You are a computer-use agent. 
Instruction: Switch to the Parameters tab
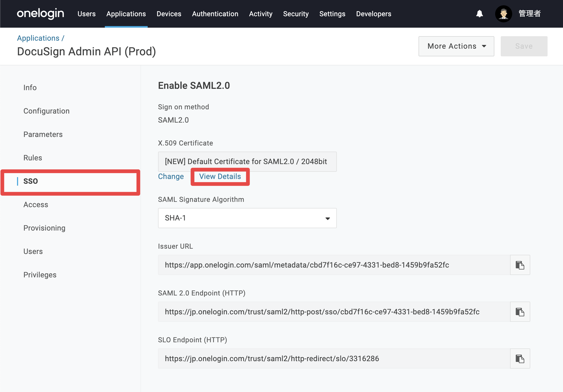[x=43, y=134]
